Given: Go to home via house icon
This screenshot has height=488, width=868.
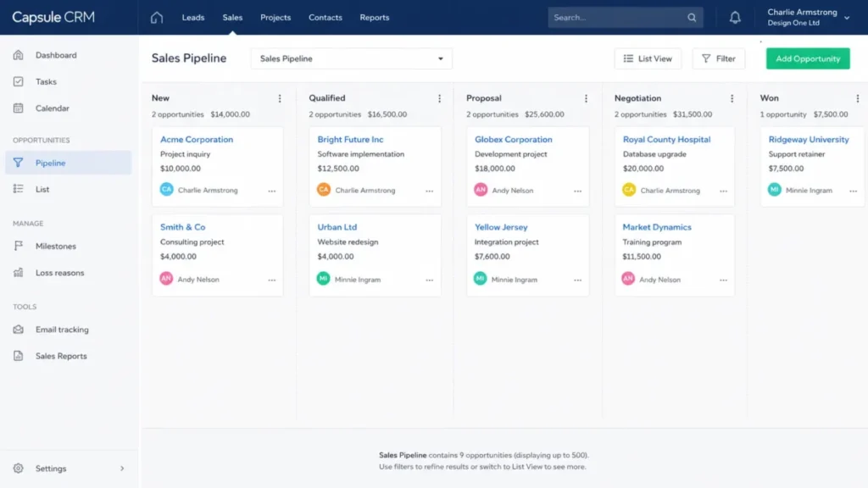Looking at the screenshot, I should (157, 18).
